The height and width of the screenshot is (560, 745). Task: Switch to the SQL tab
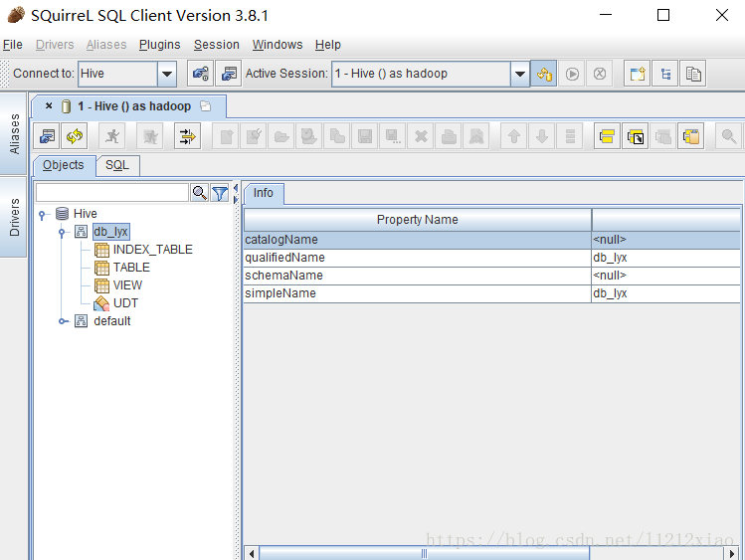pos(117,165)
